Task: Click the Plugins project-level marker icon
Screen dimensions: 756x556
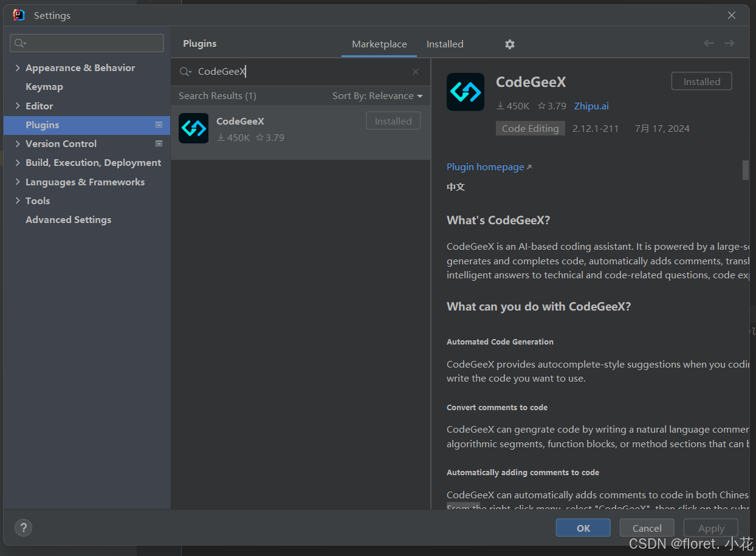Action: [159, 125]
